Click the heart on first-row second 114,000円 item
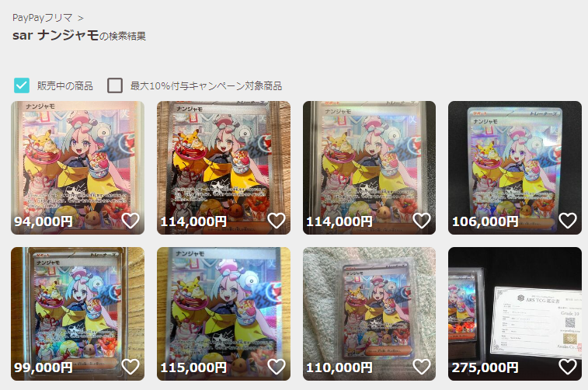Image resolution: width=588 pixels, height=390 pixels. click(277, 221)
